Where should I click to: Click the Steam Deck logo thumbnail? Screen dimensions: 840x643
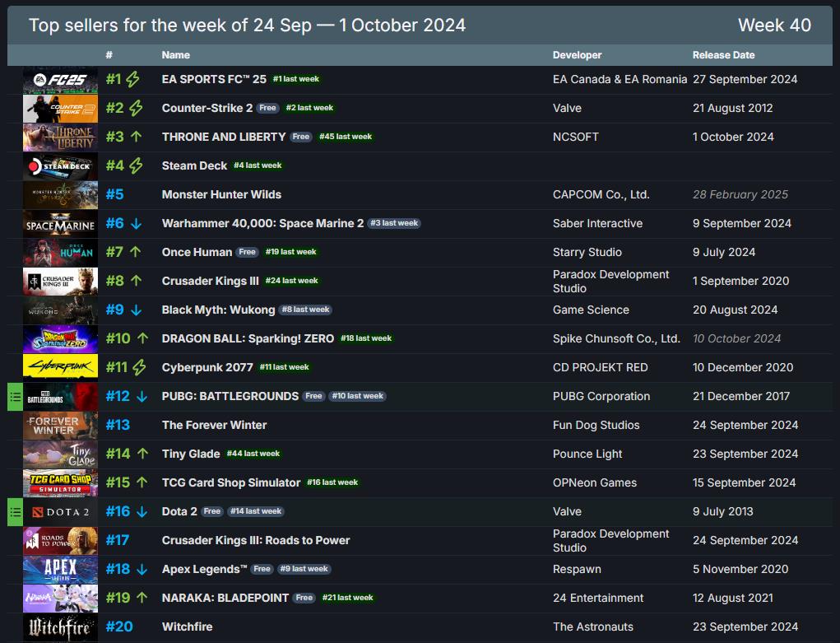point(60,166)
